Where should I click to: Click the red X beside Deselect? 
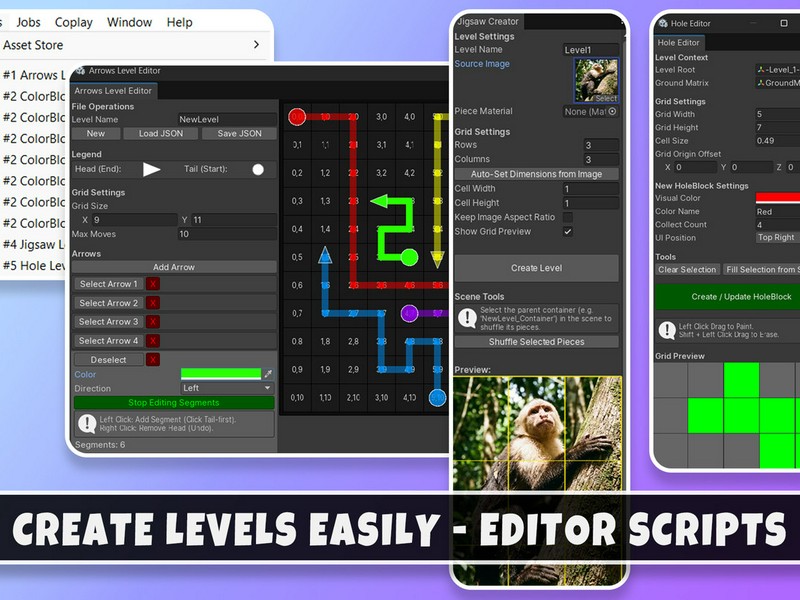(x=153, y=359)
